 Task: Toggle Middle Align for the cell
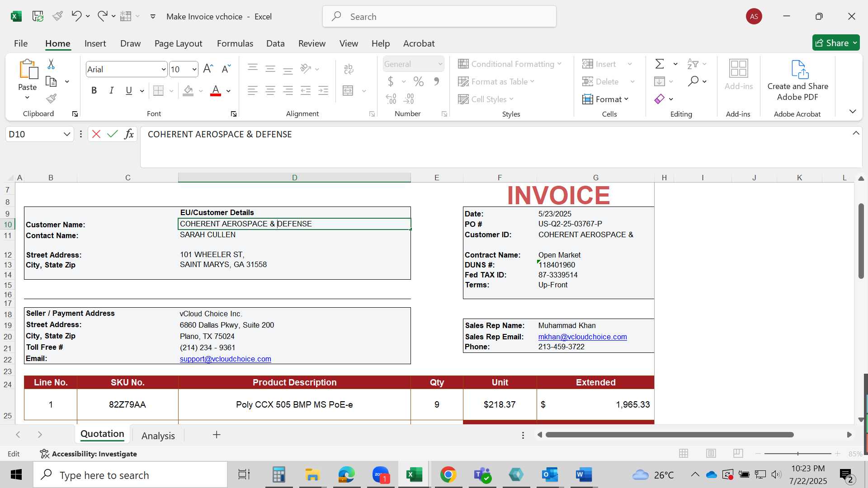coord(270,69)
